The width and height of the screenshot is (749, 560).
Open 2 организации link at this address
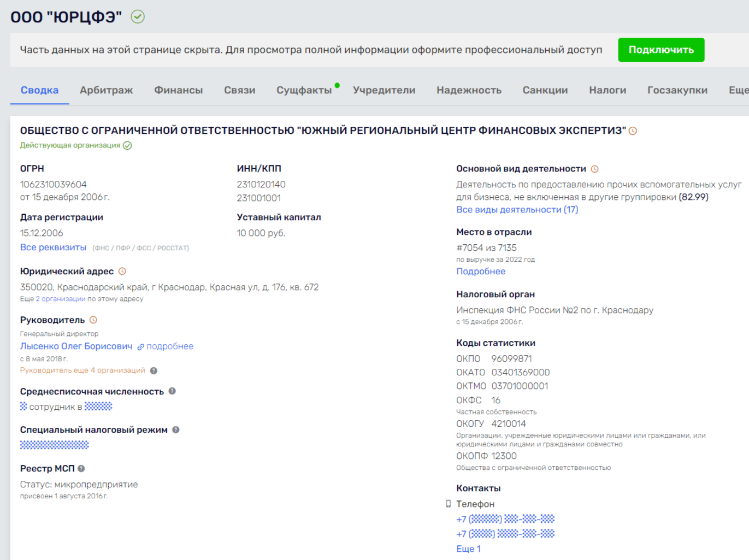[61, 299]
